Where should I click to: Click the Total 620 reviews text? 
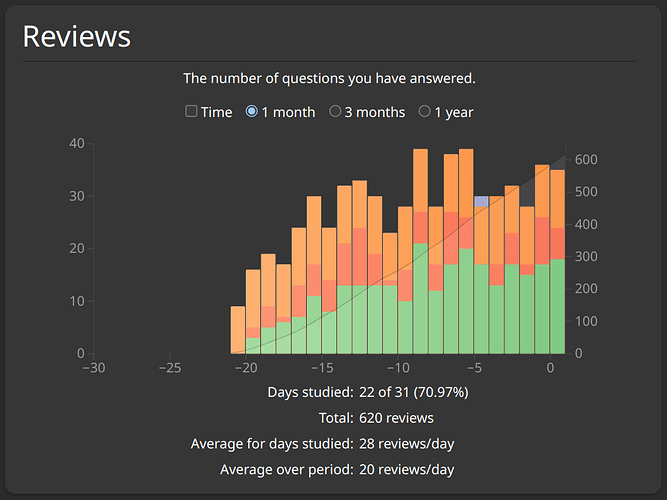pos(396,418)
